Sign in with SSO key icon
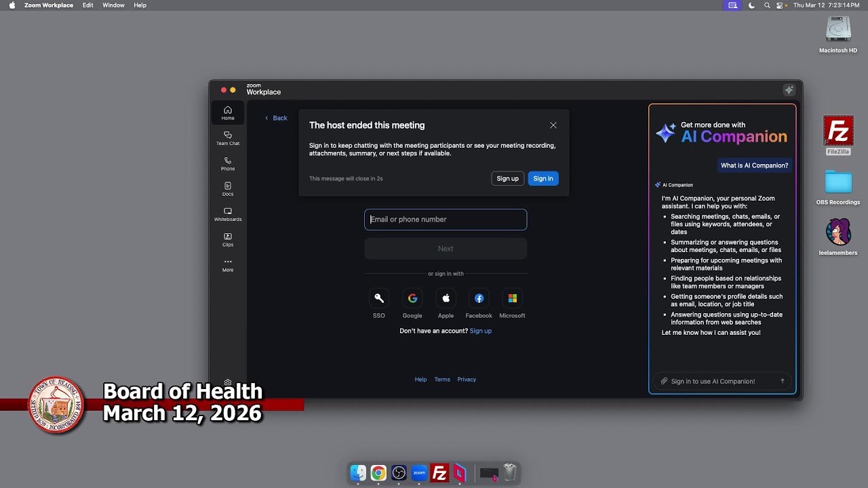 click(x=379, y=298)
